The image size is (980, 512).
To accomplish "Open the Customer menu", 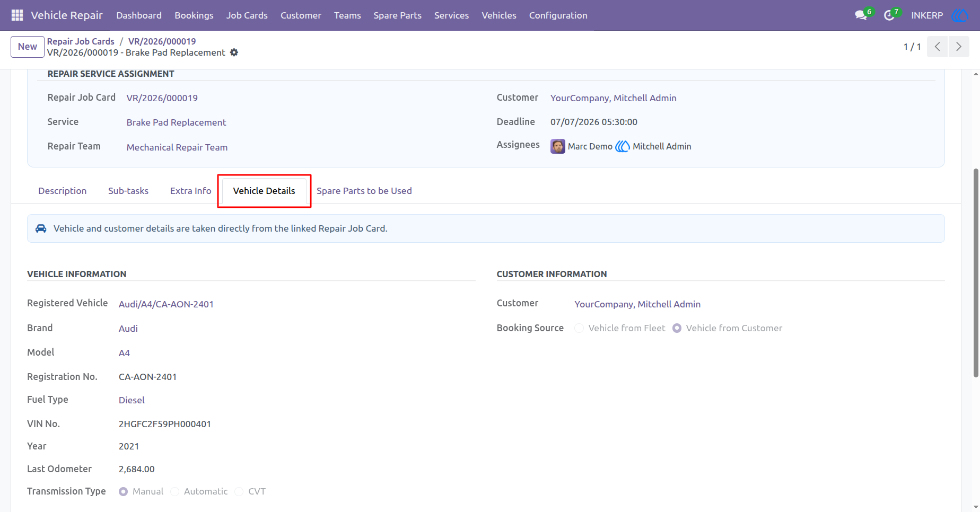I will pyautogui.click(x=301, y=15).
